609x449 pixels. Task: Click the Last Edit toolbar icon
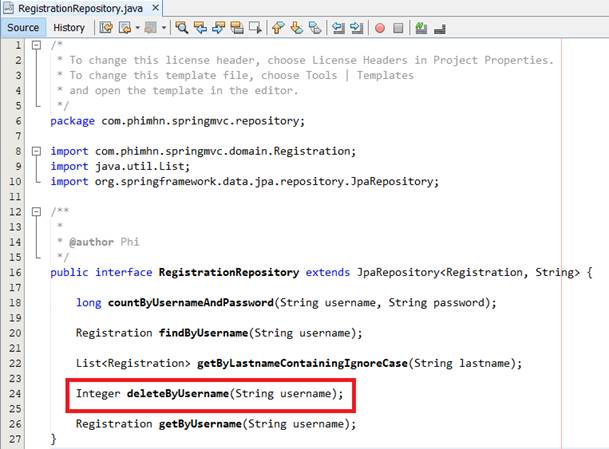tap(106, 28)
